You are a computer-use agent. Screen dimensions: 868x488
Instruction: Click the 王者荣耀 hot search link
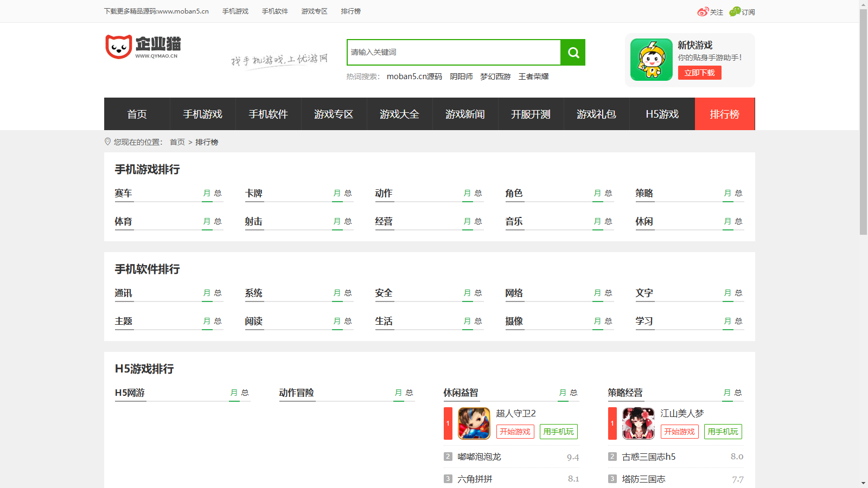[x=533, y=76]
